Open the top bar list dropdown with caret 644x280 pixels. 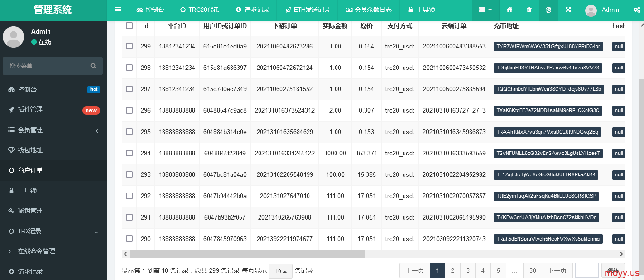(485, 10)
